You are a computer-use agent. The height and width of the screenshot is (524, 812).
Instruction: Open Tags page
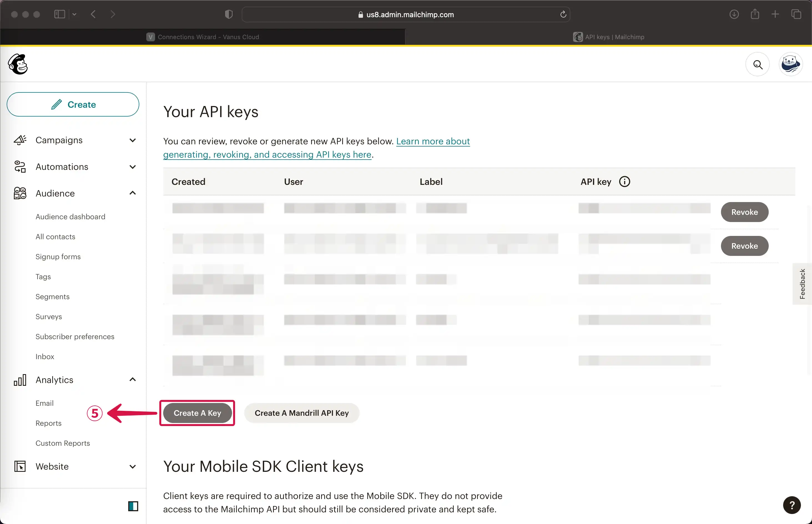(x=43, y=277)
